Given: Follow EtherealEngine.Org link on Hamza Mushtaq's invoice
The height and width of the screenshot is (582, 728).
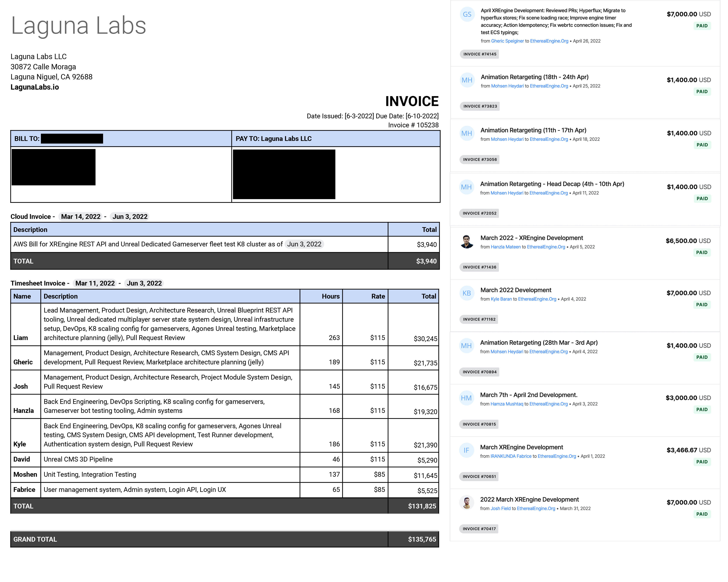Looking at the screenshot, I should click(549, 404).
